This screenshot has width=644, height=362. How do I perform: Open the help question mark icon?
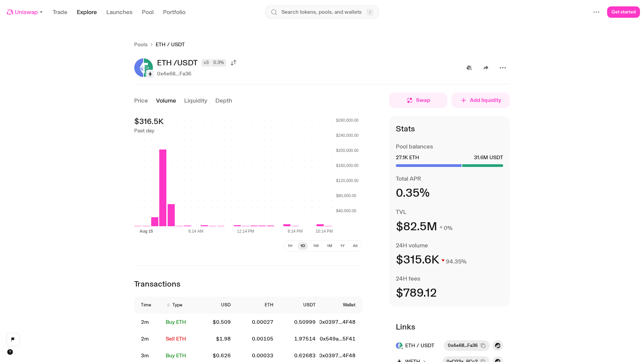pyautogui.click(x=10, y=352)
